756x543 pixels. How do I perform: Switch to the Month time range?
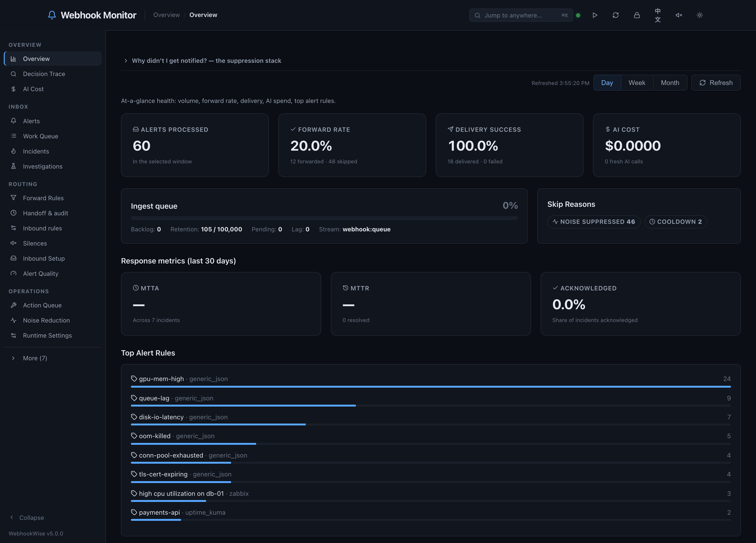(x=670, y=83)
